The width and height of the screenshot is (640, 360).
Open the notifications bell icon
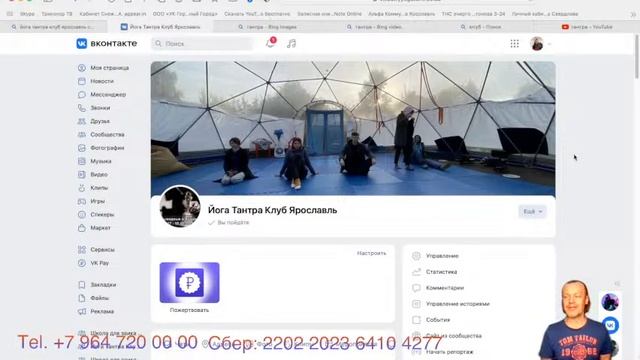pos(270,43)
